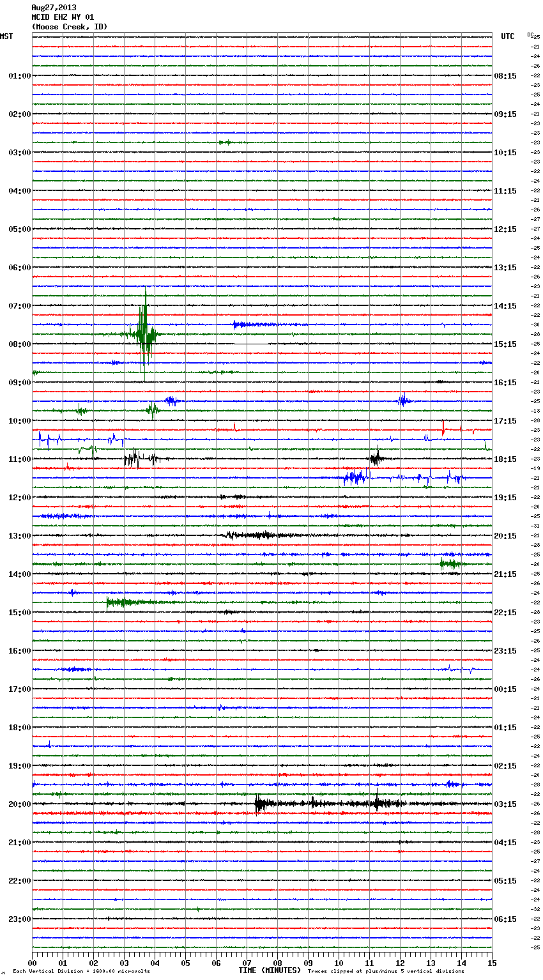The image size is (543, 980).
Task: Click the 00 minute tick label
Action: 33,962
